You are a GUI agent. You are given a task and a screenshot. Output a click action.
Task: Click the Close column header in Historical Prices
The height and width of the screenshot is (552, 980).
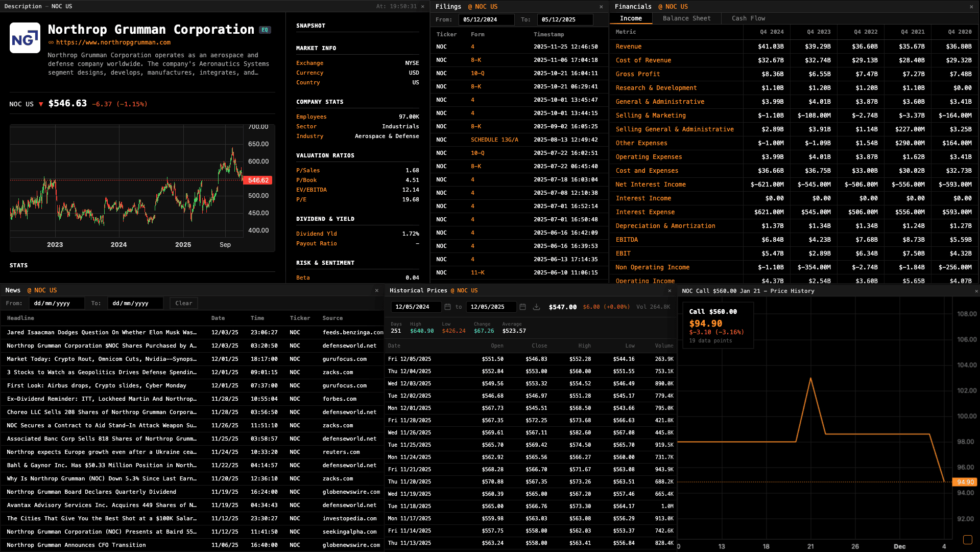(539, 346)
